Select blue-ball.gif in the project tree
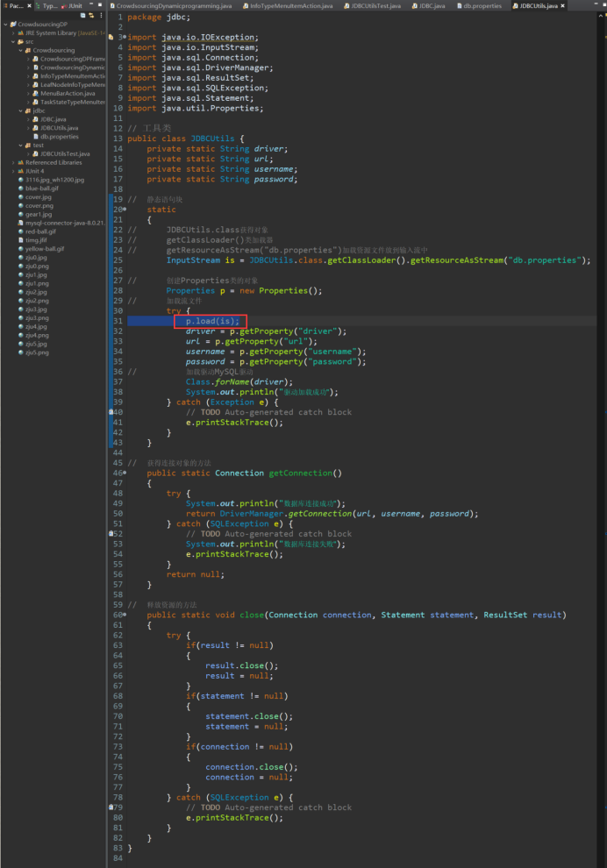 42,189
